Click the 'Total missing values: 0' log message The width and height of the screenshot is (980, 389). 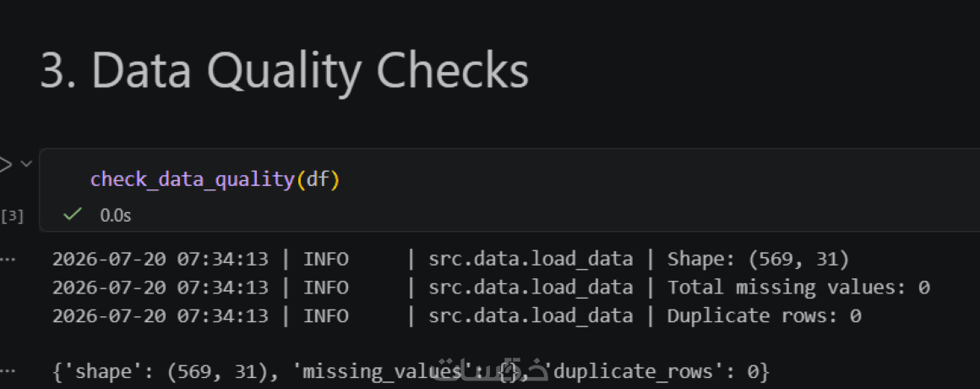tap(798, 287)
